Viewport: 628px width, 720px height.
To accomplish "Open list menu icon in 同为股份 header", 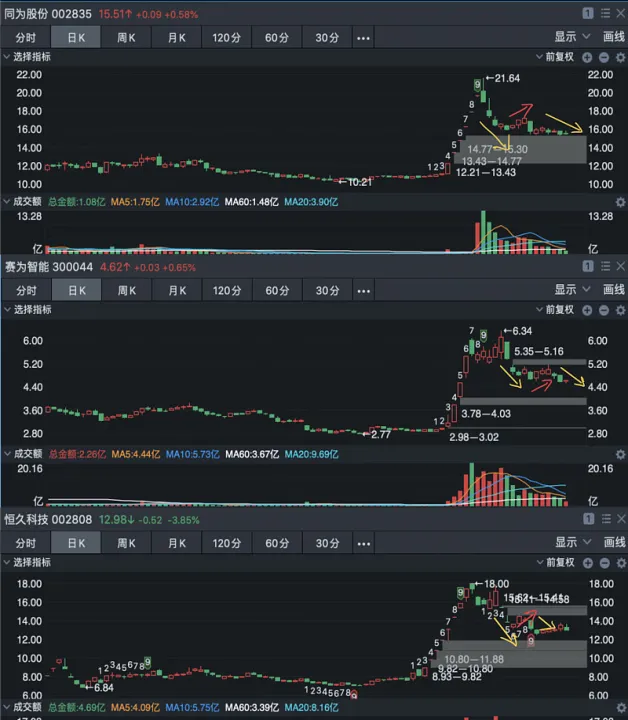I will coord(606,13).
